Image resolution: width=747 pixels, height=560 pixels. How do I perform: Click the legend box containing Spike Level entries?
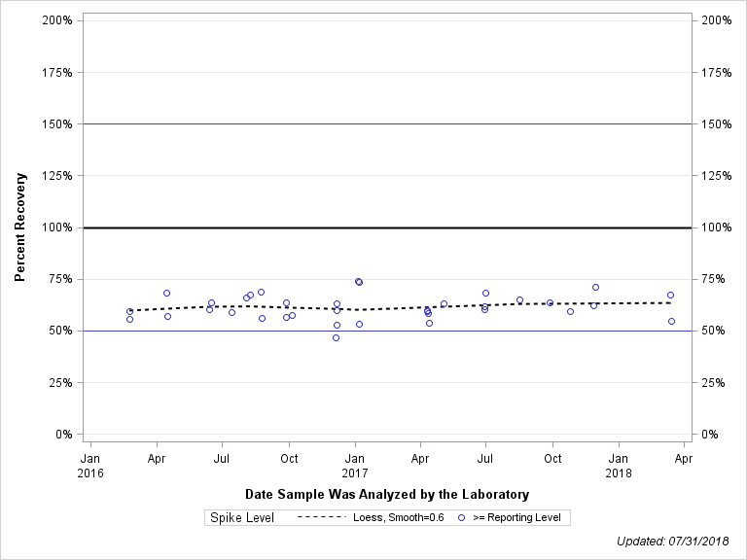tap(387, 517)
